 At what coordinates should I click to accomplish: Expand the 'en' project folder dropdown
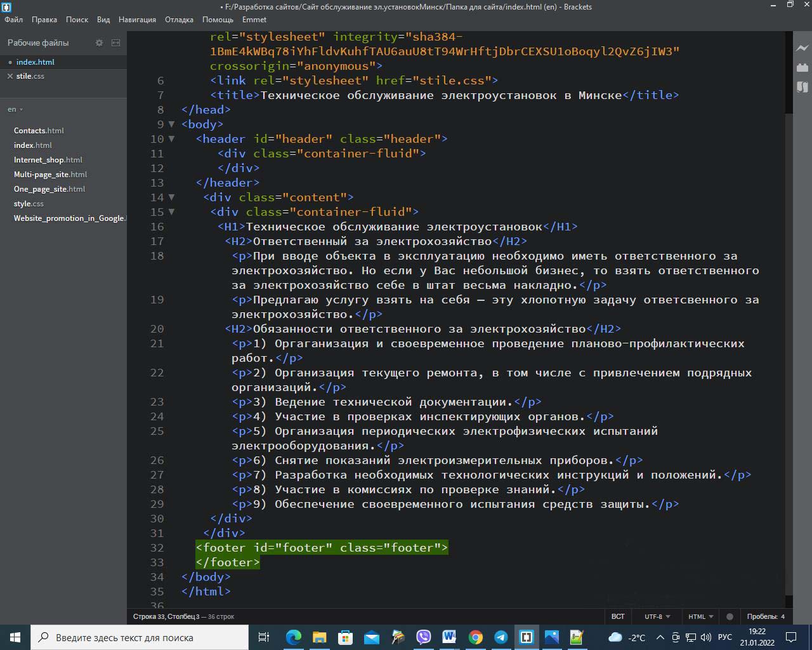(15, 109)
